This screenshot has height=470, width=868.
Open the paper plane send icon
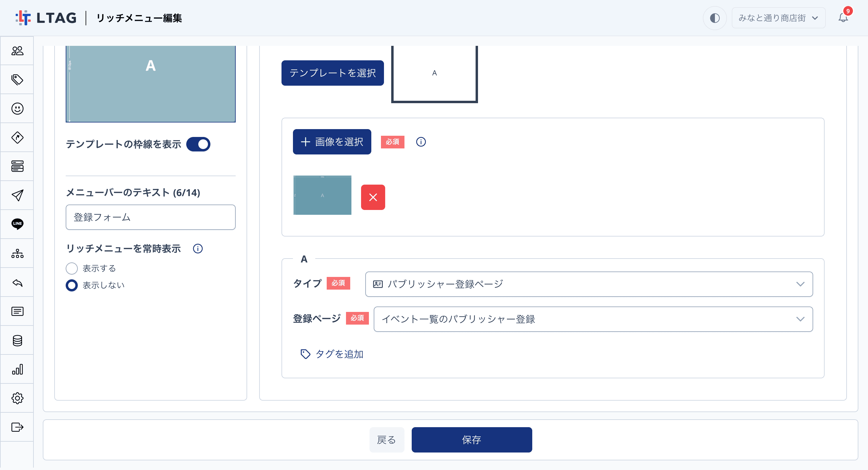17,195
